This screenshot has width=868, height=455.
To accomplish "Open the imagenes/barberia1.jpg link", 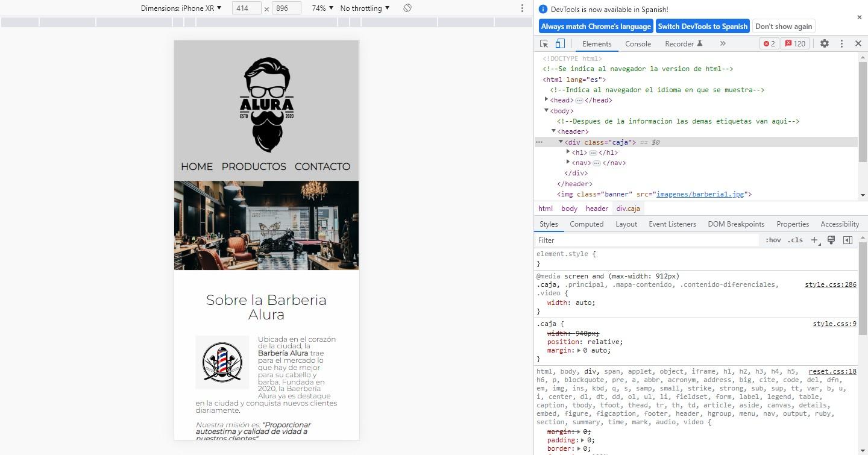I will [701, 194].
